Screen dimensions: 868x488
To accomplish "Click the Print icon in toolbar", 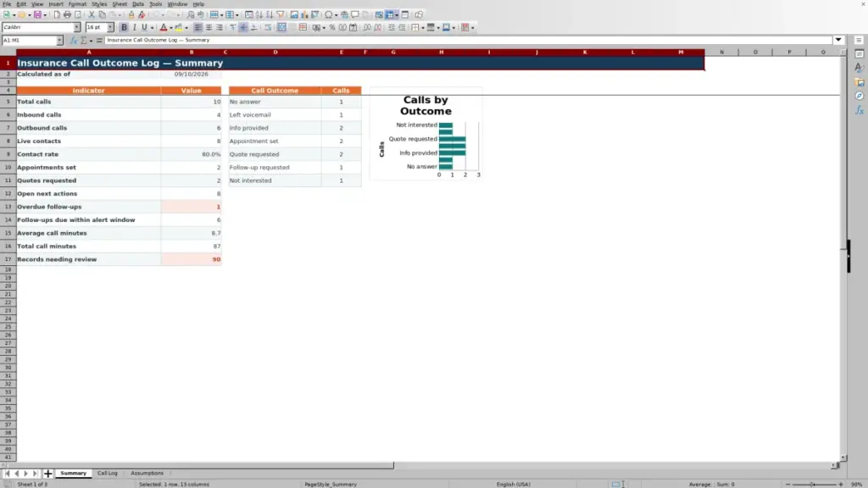I will 67,15.
